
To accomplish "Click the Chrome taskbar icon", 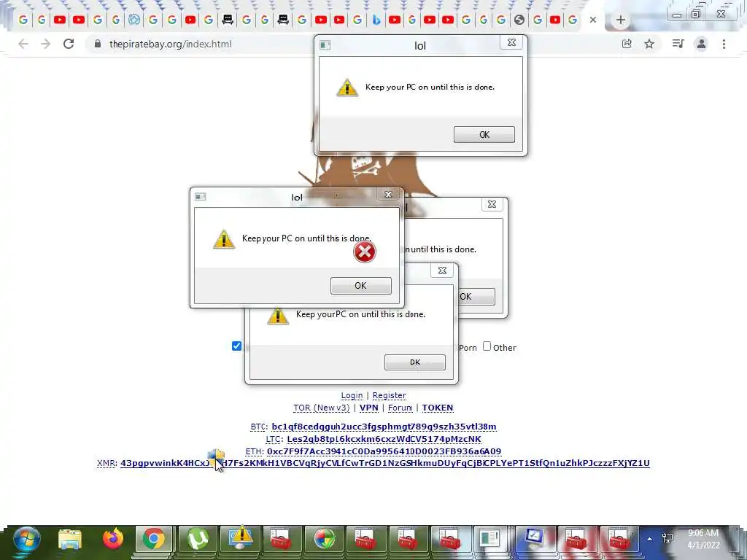I will (153, 540).
